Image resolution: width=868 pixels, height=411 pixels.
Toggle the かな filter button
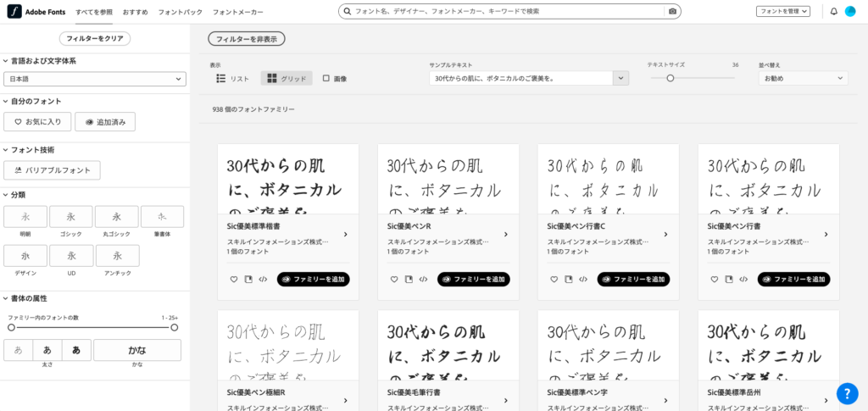coord(137,350)
